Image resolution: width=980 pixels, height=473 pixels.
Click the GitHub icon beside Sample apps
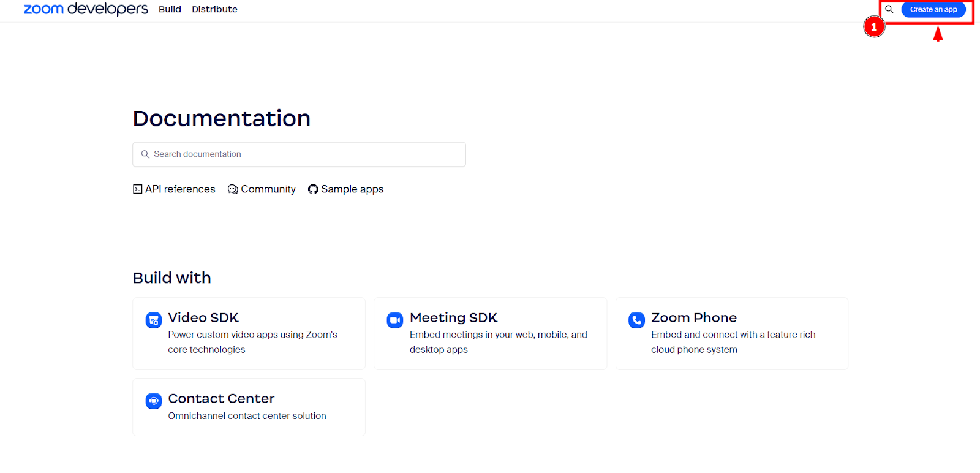pos(313,189)
